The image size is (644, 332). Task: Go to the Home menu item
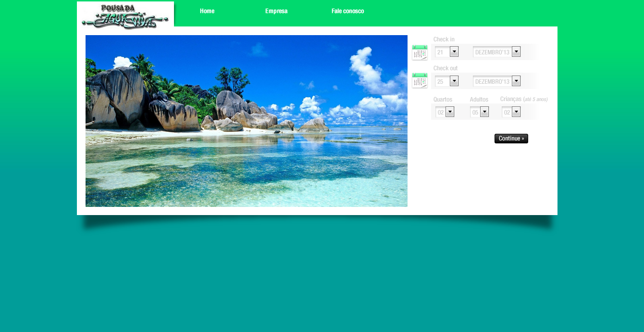(207, 11)
